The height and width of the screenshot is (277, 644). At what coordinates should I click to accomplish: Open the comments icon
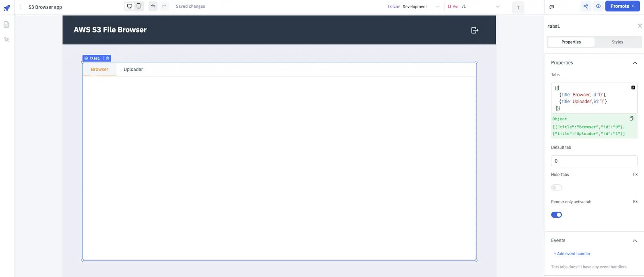pyautogui.click(x=552, y=7)
